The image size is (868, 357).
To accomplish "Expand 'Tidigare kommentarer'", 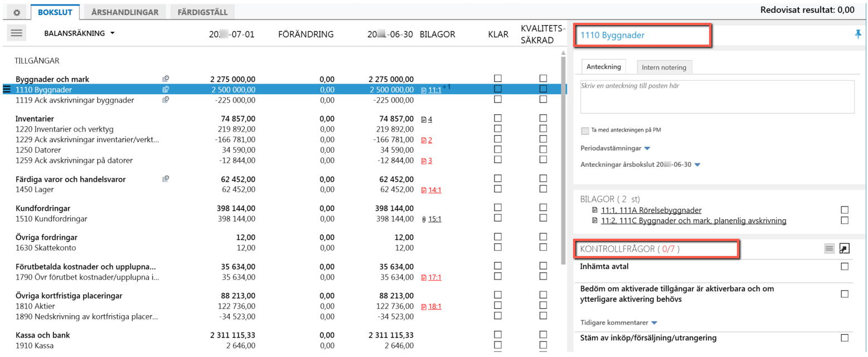I will pos(619,322).
